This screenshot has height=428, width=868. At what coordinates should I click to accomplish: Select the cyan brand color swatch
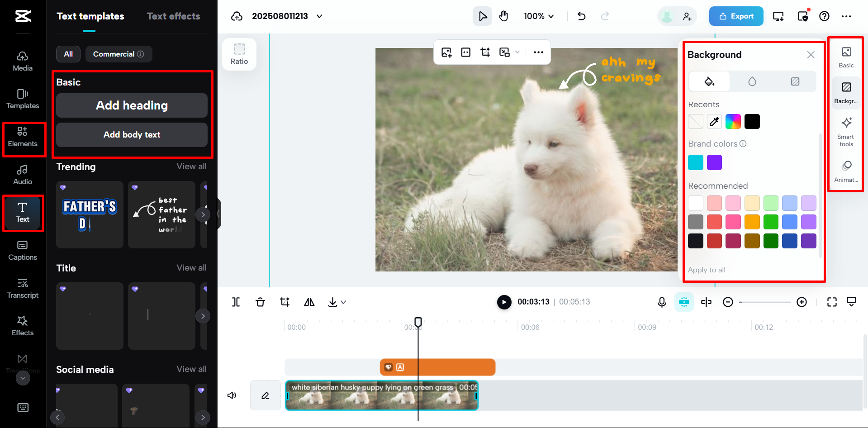click(x=696, y=162)
